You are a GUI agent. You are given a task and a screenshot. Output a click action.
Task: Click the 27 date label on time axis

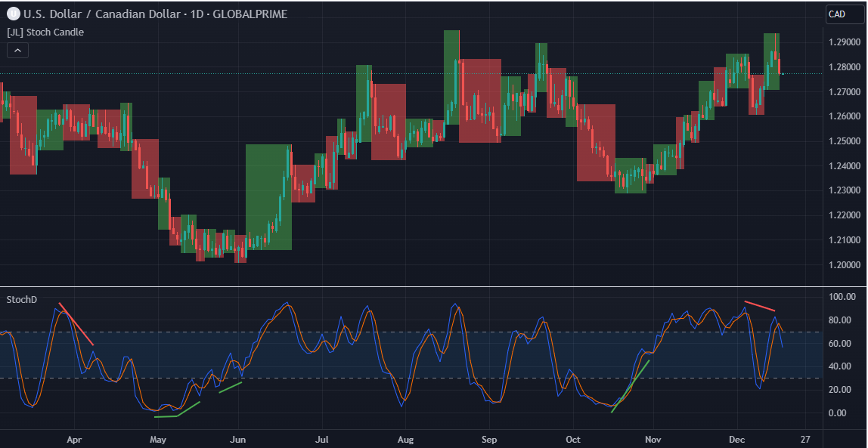pyautogui.click(x=804, y=439)
